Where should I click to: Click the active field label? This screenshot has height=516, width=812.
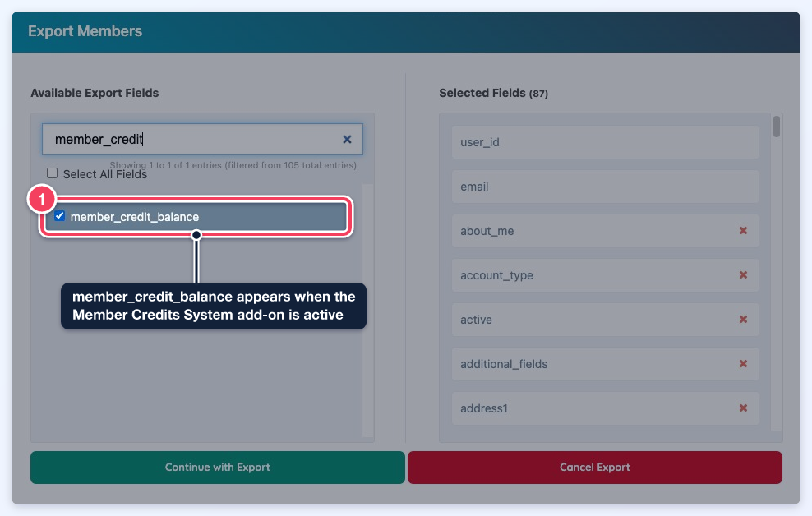click(476, 320)
